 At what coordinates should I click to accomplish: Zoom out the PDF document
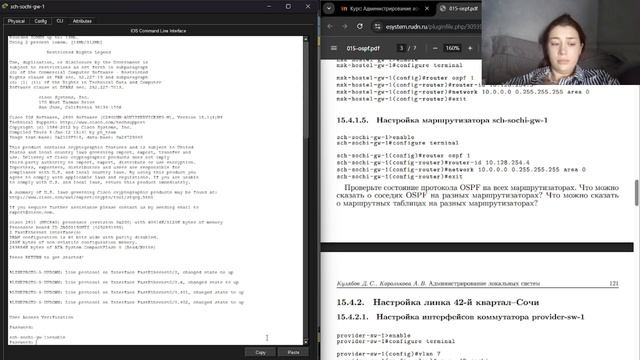pyautogui.click(x=435, y=48)
